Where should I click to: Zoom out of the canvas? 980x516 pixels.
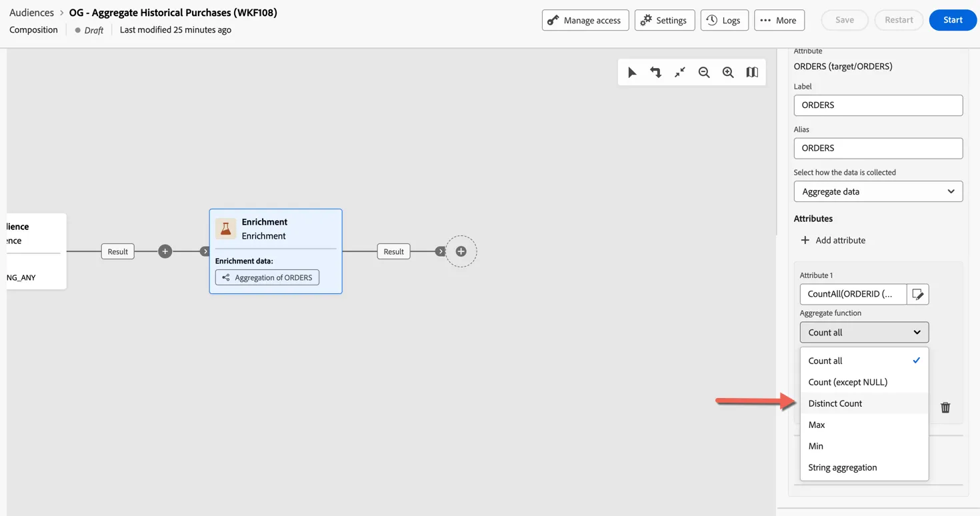tap(704, 73)
